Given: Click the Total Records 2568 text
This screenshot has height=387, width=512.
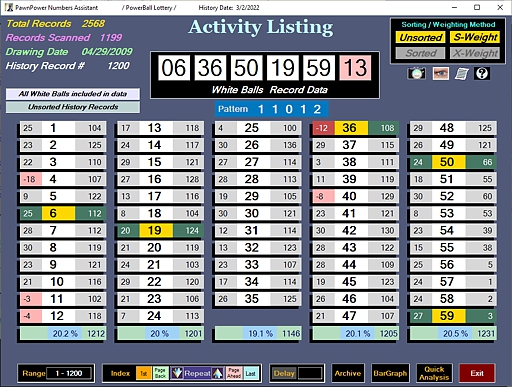Looking at the screenshot, I should 55,24.
